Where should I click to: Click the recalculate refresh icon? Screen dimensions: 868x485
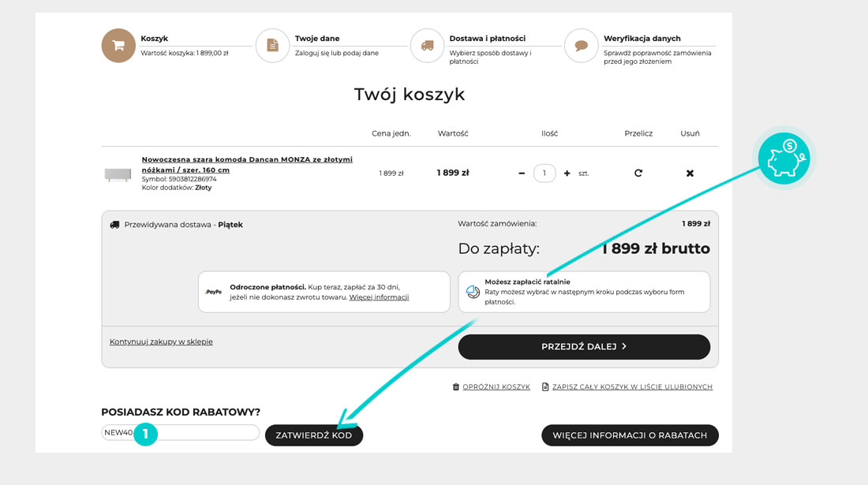[x=638, y=173]
